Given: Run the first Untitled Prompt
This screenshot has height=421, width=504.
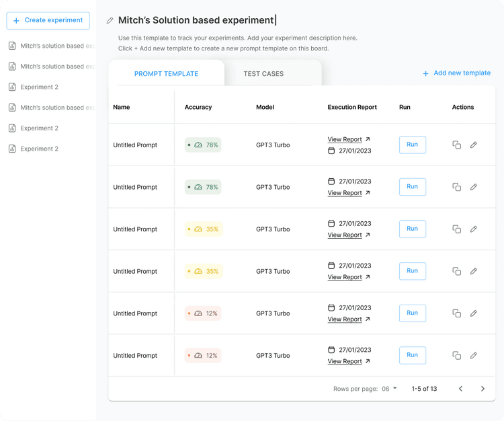Looking at the screenshot, I should 412,145.
